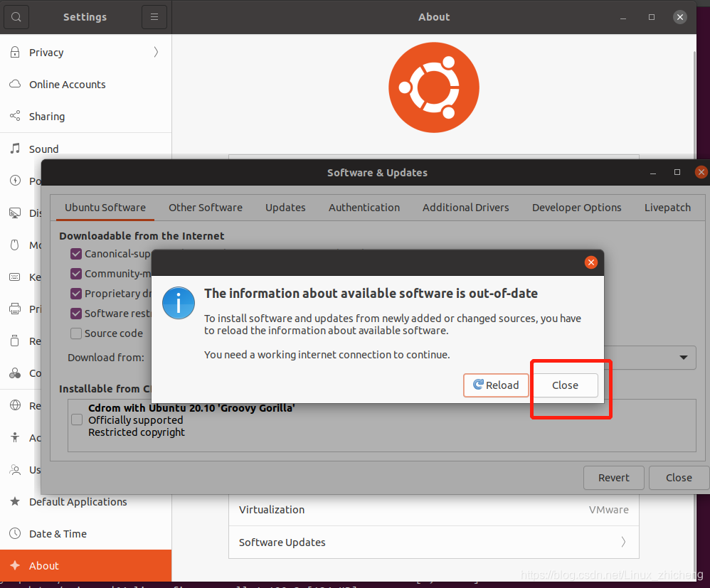Click the Removable Media icon in sidebar
The width and height of the screenshot is (710, 588).
(15, 341)
